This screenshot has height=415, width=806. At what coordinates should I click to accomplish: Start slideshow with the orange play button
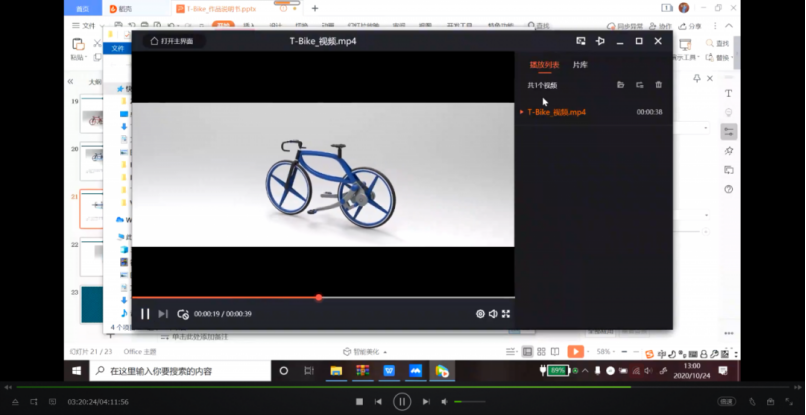(575, 352)
